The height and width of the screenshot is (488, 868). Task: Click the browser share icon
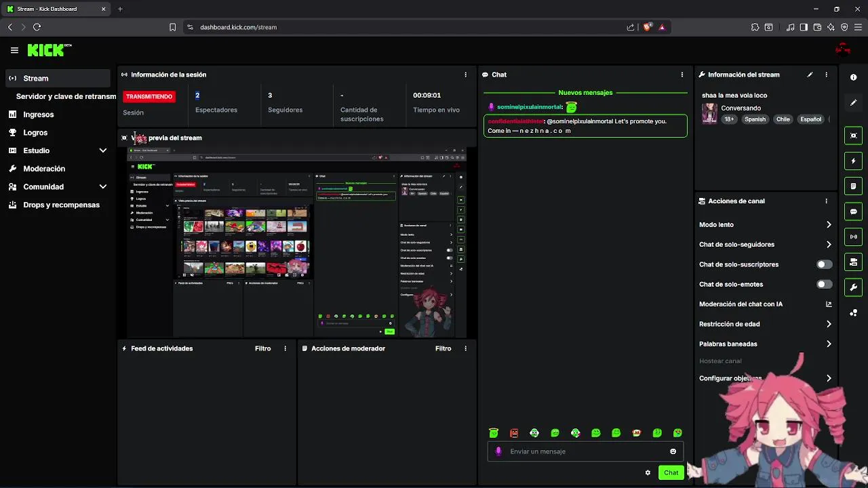631,27
